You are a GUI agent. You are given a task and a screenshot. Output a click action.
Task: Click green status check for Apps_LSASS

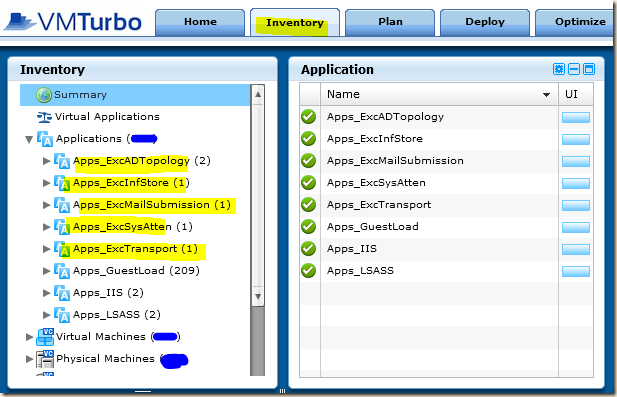click(x=309, y=271)
